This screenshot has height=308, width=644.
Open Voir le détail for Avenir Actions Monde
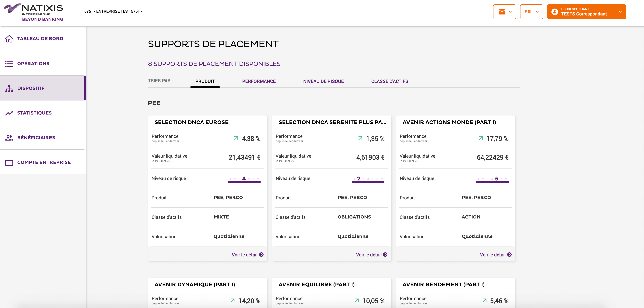point(495,255)
